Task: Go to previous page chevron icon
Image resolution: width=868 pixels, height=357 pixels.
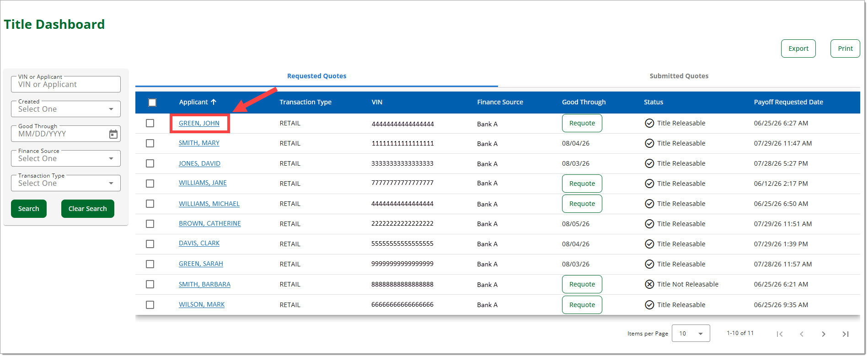Action: (x=802, y=334)
